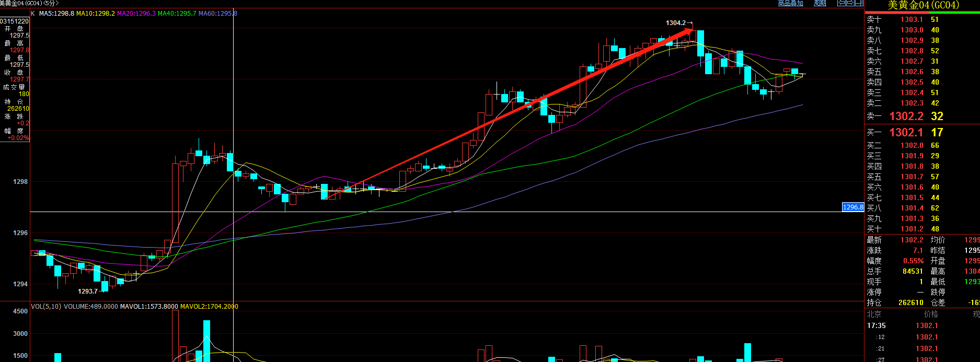Select the MA40:1295.7 indicator label

177,13
